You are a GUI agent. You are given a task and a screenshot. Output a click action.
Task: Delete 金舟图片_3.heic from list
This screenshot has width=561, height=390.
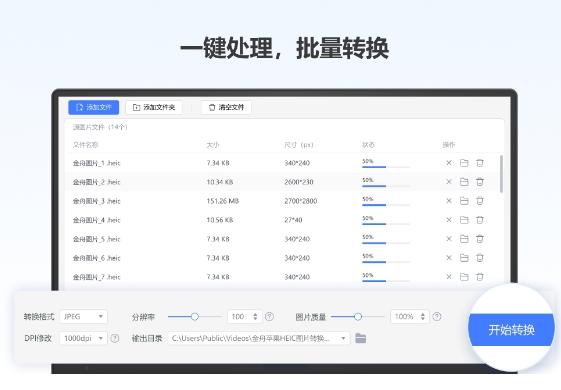(x=480, y=201)
